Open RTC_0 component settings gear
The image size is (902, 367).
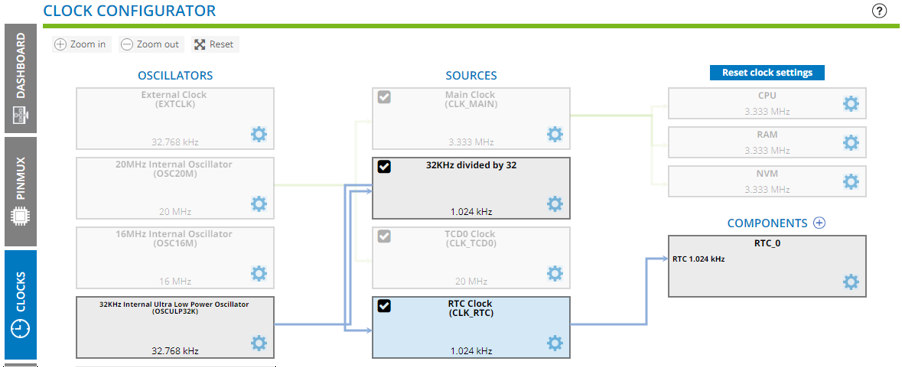tap(851, 282)
